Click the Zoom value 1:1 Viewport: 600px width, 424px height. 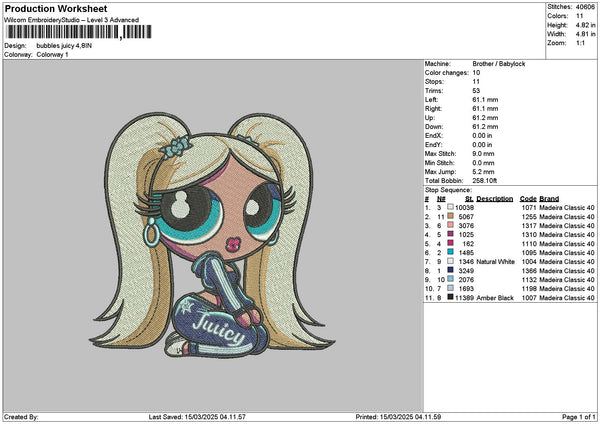(580, 43)
